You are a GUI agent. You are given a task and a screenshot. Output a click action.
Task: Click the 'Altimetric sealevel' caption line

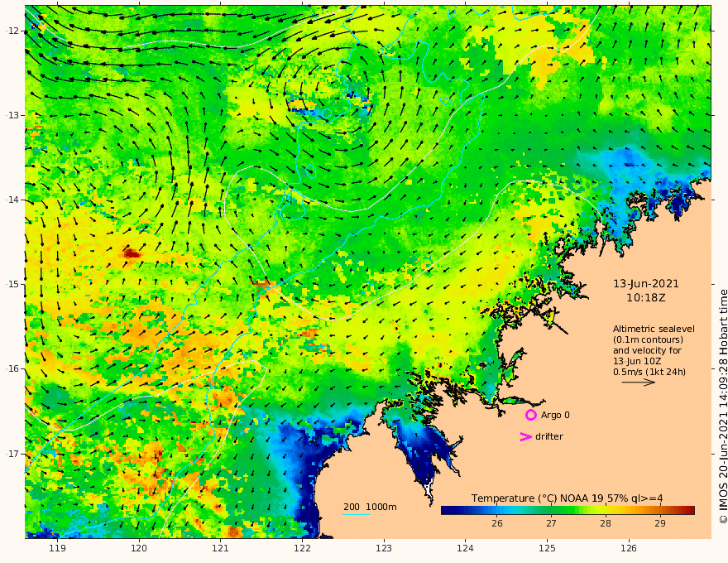tap(654, 329)
